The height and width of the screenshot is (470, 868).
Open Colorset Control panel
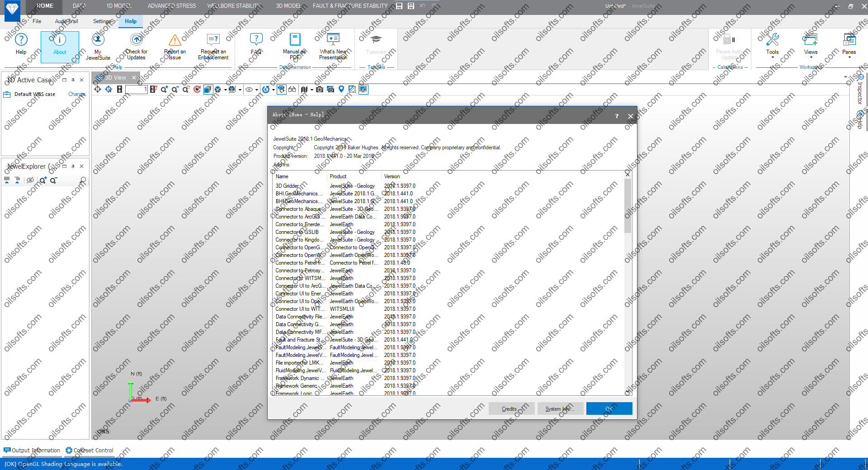click(x=90, y=451)
